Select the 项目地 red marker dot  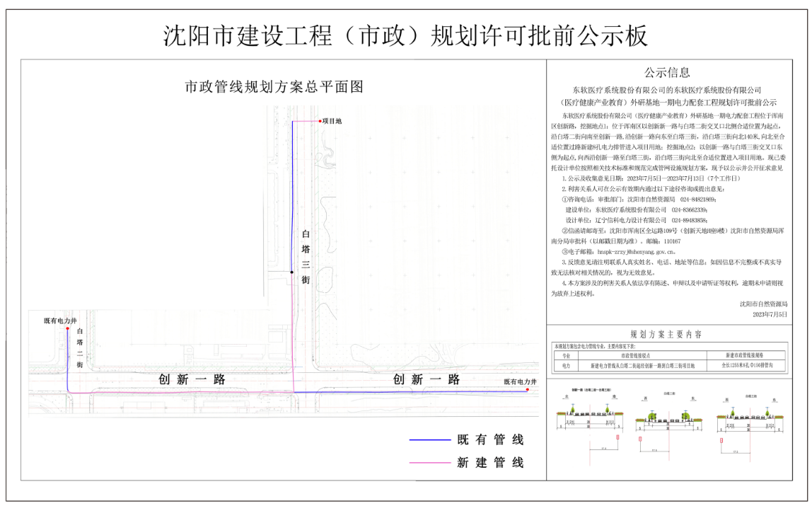click(x=320, y=121)
